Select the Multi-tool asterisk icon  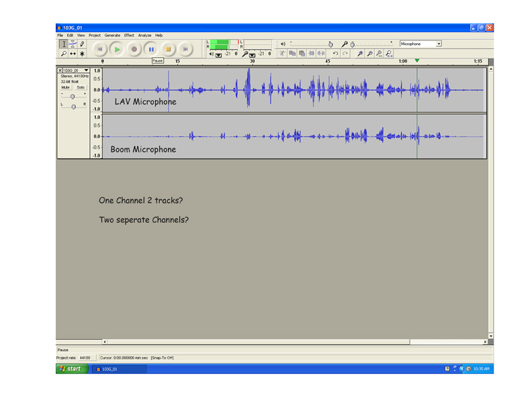pyautogui.click(x=83, y=54)
